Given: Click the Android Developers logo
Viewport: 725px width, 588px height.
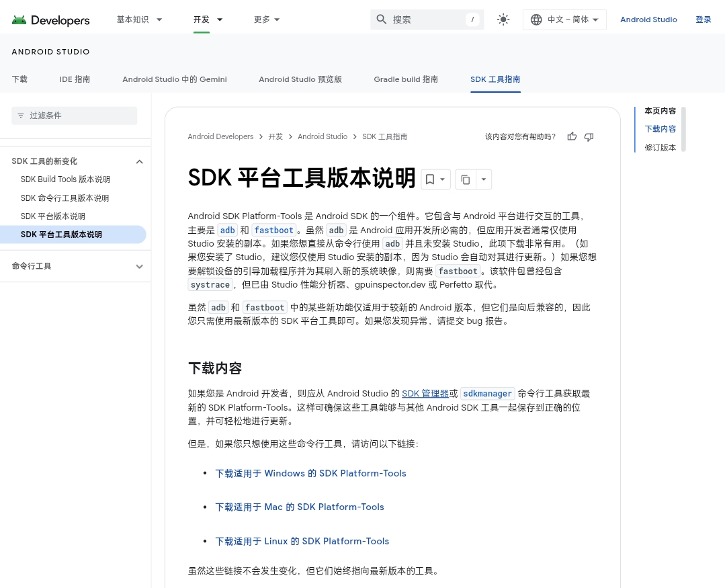Looking at the screenshot, I should coord(50,20).
